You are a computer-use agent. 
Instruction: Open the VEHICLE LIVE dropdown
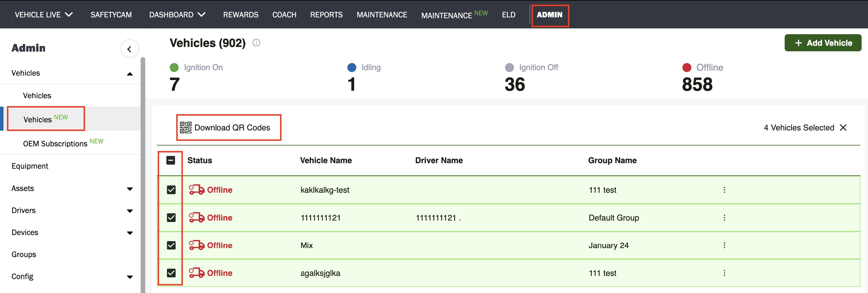point(44,14)
